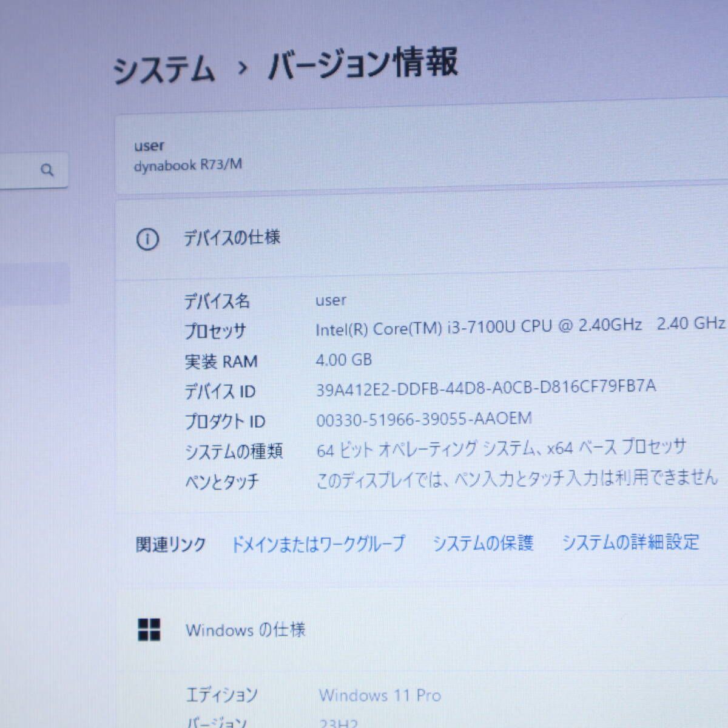Select device ID 39A412E2-DDFB-44D8-A0CB-D816CF79FB7A

[x=486, y=388]
